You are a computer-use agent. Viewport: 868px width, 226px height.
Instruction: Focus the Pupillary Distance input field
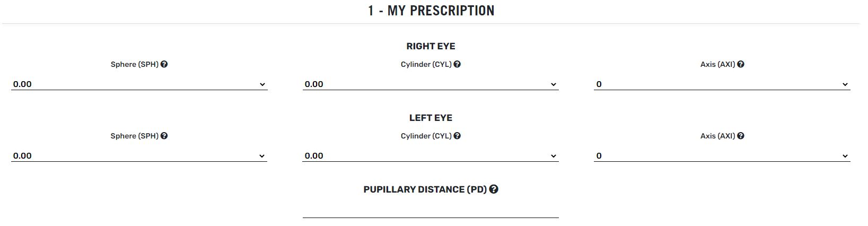point(431,211)
